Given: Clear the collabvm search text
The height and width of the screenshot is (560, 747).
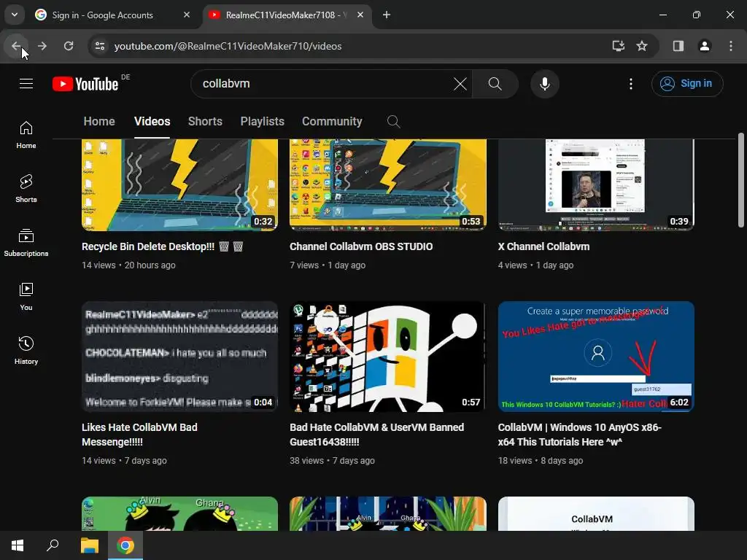Looking at the screenshot, I should 460,84.
